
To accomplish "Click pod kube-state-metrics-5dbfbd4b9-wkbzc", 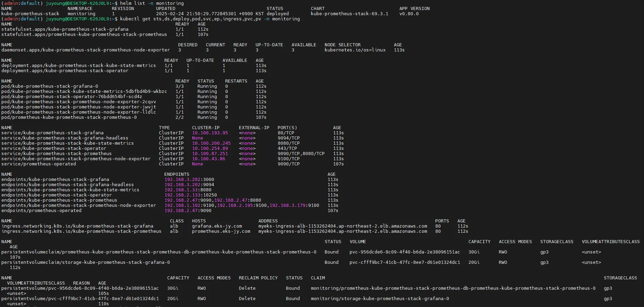I will (x=84, y=92).
